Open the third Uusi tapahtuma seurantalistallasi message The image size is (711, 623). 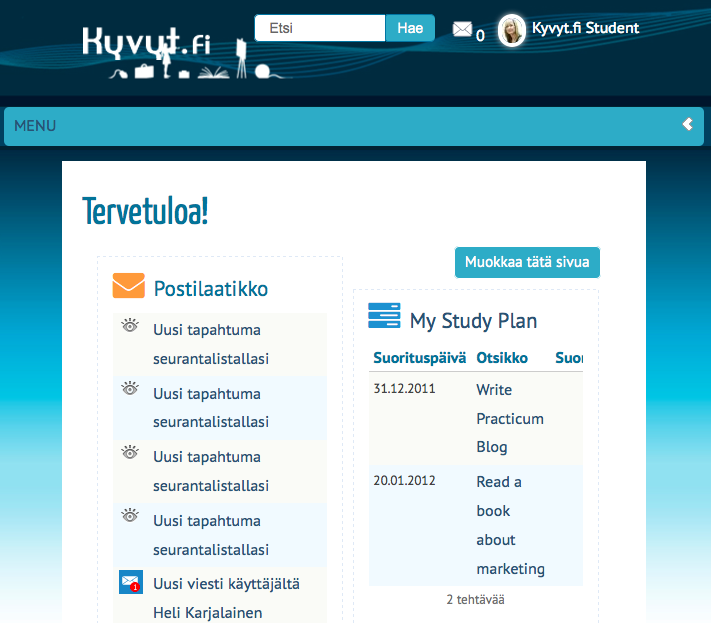click(211, 471)
